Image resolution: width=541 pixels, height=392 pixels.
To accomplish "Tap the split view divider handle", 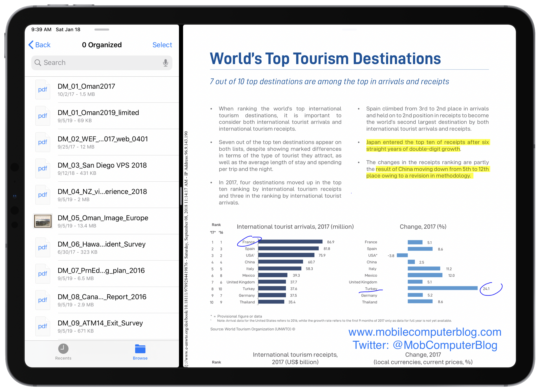I will (181, 196).
